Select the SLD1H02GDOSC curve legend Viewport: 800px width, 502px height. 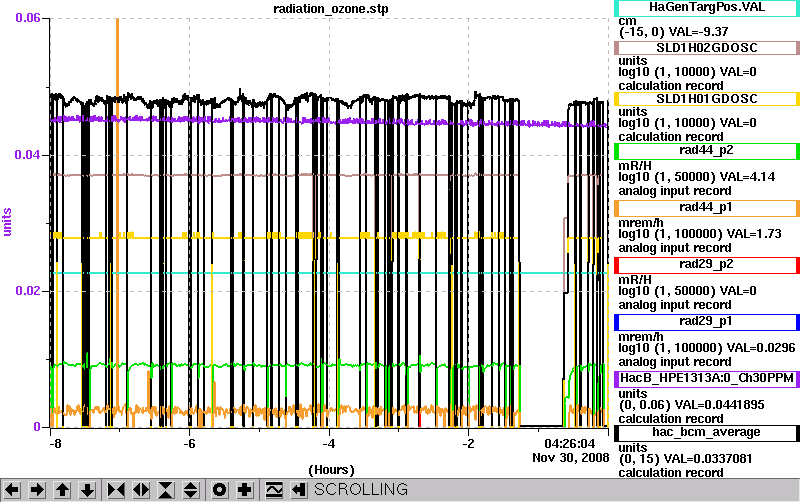point(707,48)
